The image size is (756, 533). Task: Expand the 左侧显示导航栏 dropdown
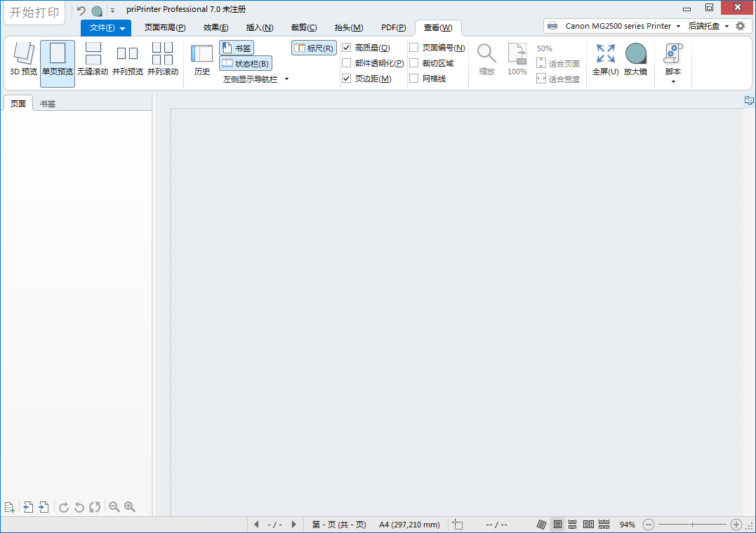click(286, 79)
